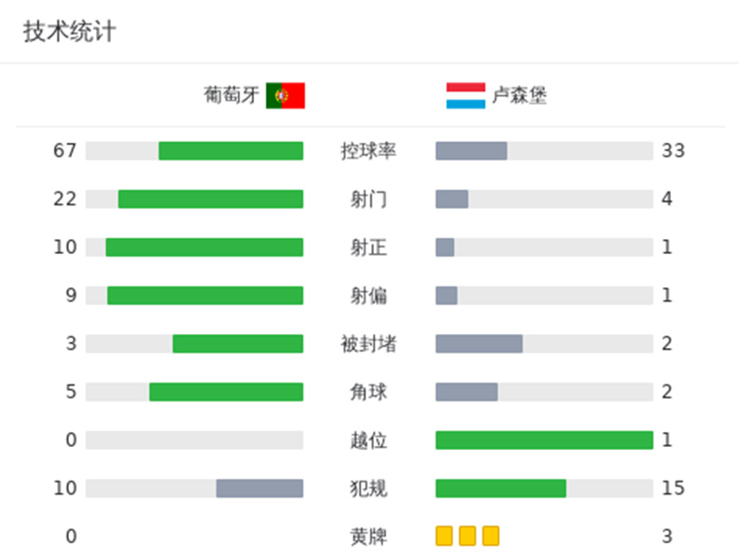
Task: Click the middle yellow card icon
Action: [x=467, y=536]
